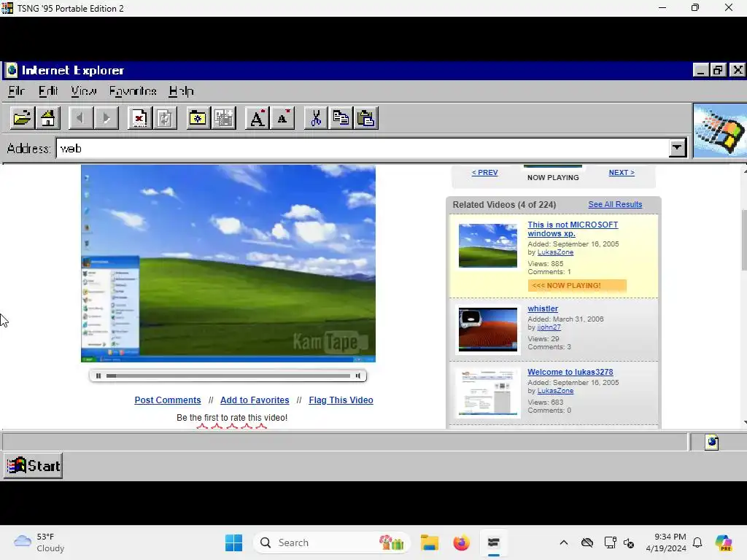Click the '<<< NOW PLAYING!' label

(x=577, y=285)
